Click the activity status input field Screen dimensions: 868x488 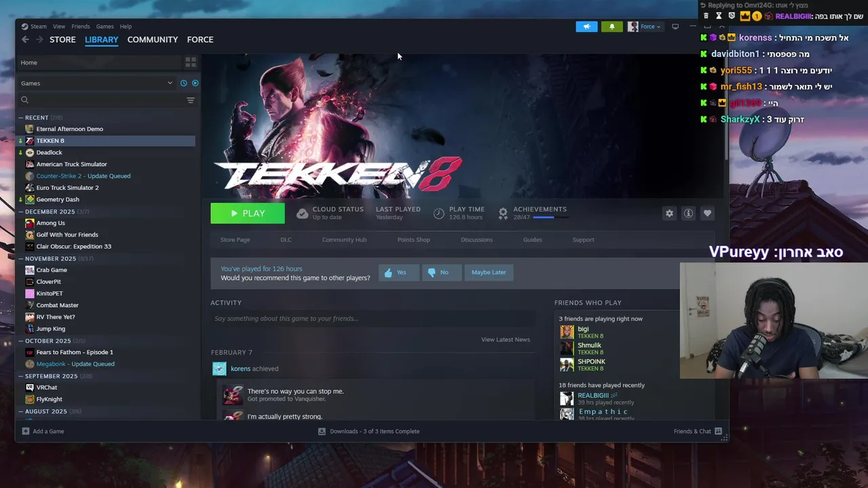[x=373, y=319]
